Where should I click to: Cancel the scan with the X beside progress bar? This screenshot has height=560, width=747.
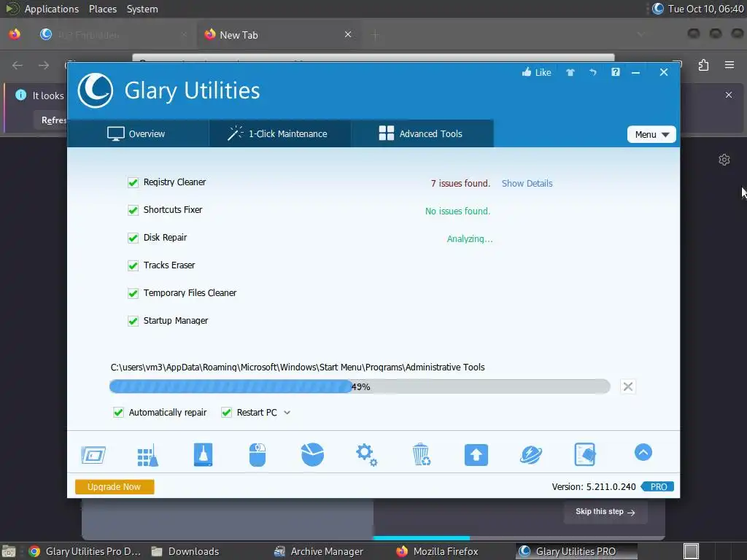coord(628,386)
